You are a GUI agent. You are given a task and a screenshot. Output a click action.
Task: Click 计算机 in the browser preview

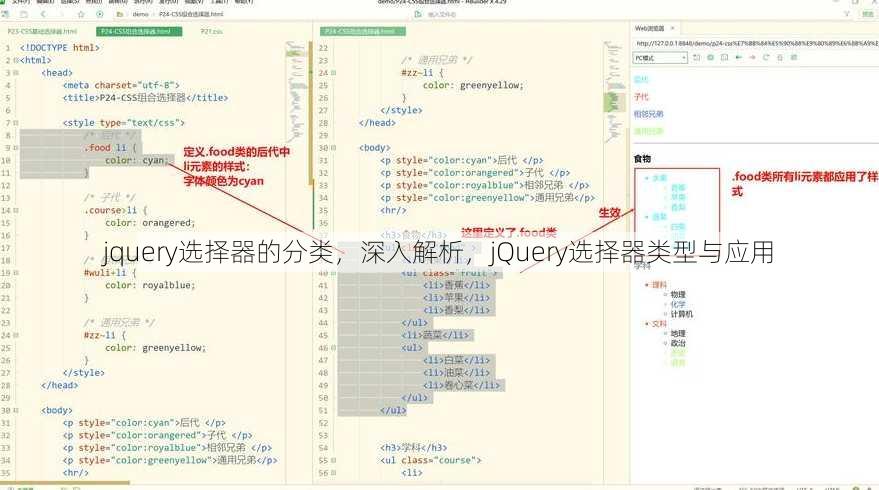pyautogui.click(x=682, y=314)
